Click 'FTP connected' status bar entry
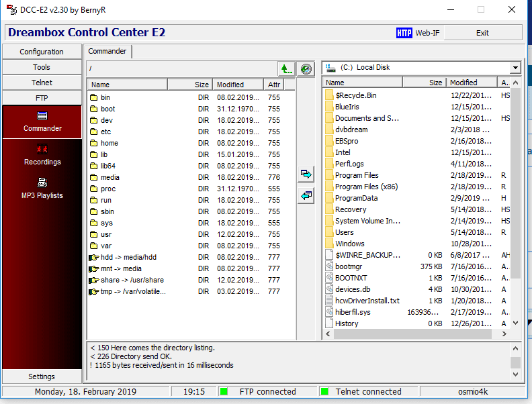 point(267,392)
